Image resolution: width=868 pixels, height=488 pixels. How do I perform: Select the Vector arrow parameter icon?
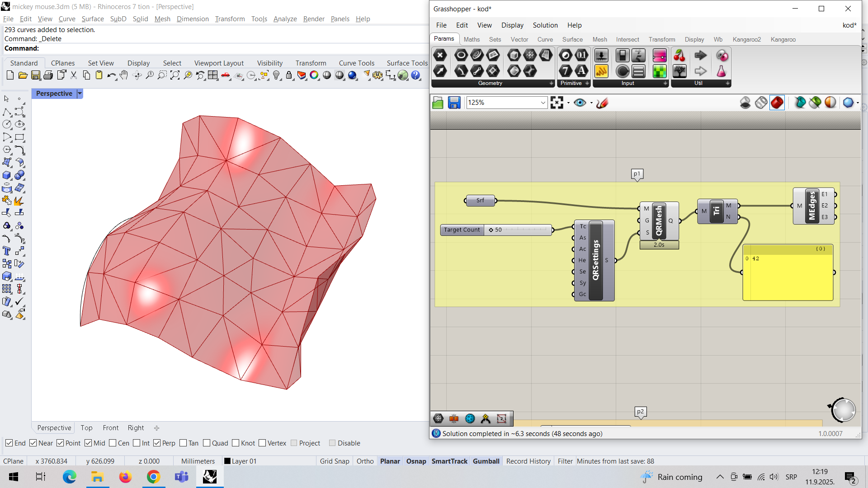click(440, 71)
